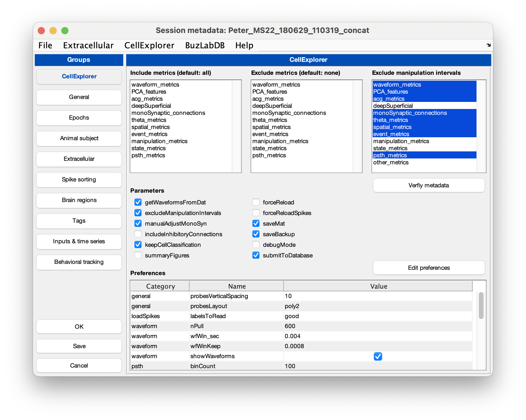Uncheck getWaveformsFromDat parameter
Image resolution: width=526 pixels, height=420 pixels.
tap(138, 202)
